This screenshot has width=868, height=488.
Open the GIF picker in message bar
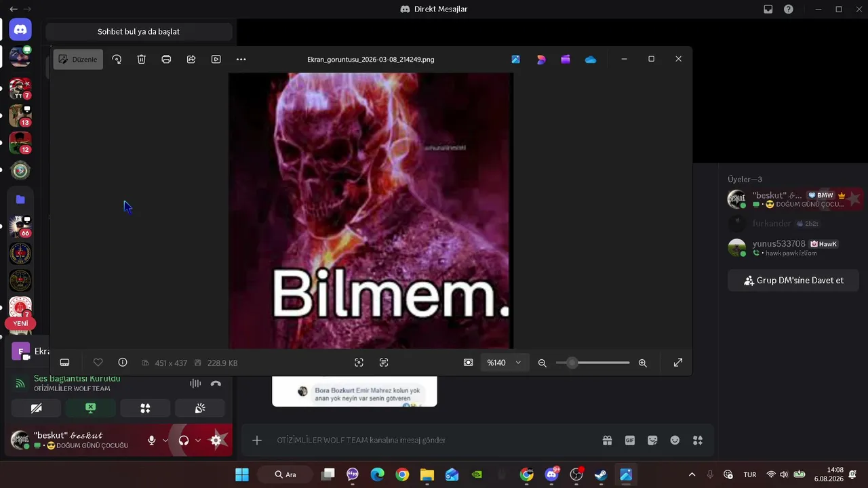click(x=630, y=441)
